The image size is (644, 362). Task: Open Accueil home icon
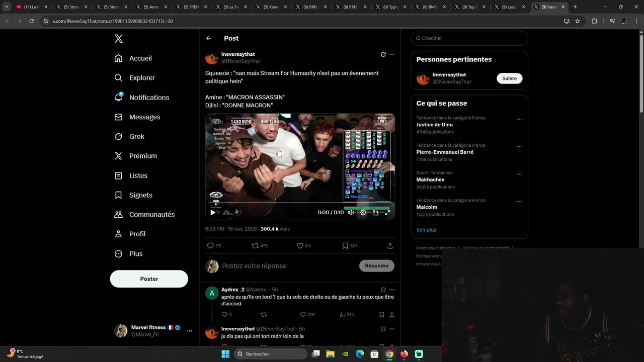(118, 58)
